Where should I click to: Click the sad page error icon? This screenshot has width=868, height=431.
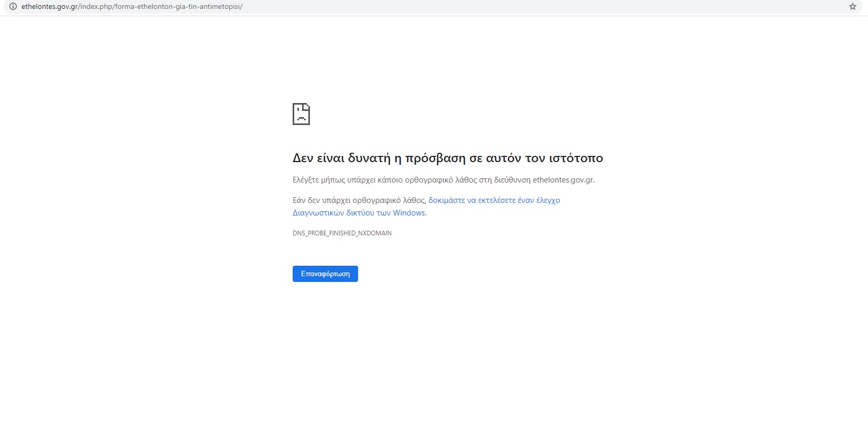click(x=301, y=114)
